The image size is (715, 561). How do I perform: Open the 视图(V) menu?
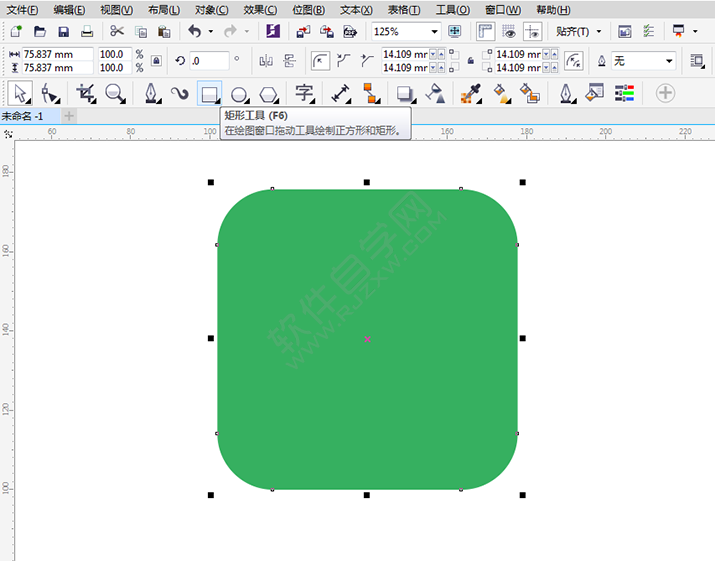point(116,10)
